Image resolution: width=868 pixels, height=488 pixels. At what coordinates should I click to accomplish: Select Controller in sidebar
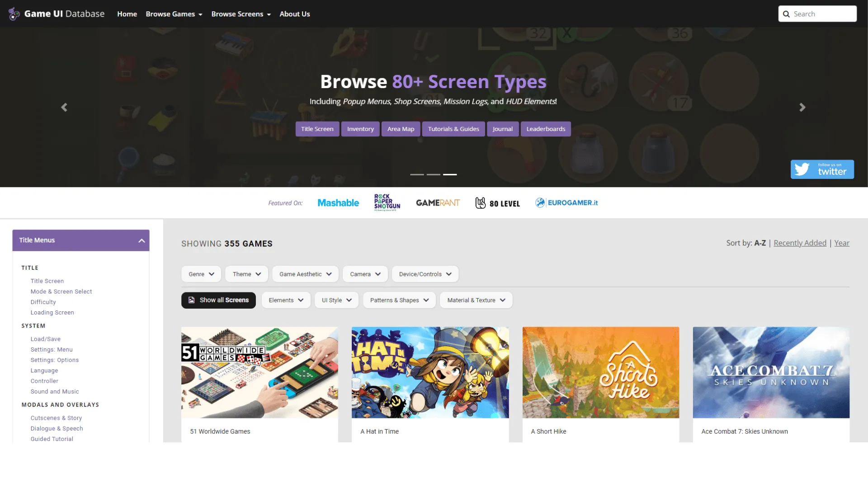point(44,381)
